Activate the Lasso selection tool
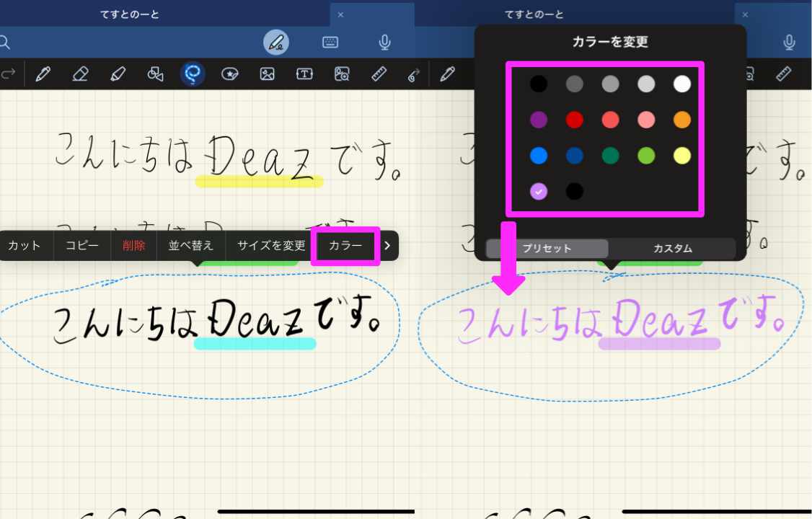 coord(193,74)
